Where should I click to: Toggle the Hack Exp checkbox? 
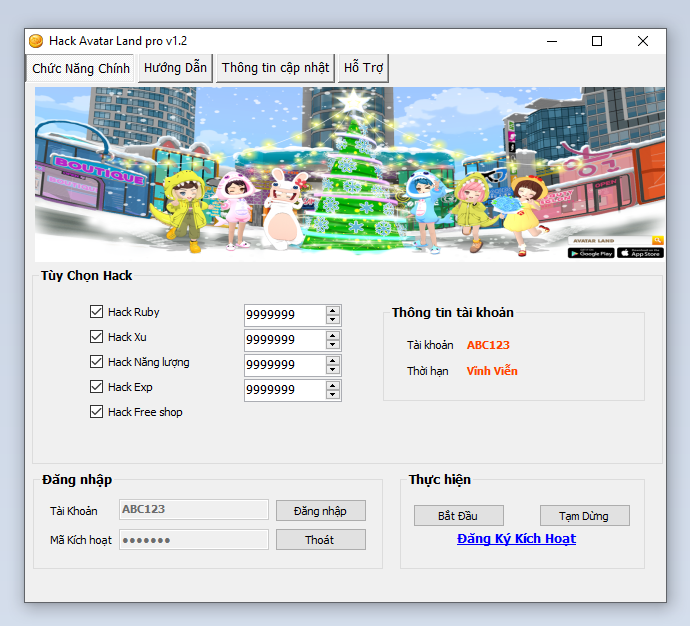pyautogui.click(x=97, y=387)
